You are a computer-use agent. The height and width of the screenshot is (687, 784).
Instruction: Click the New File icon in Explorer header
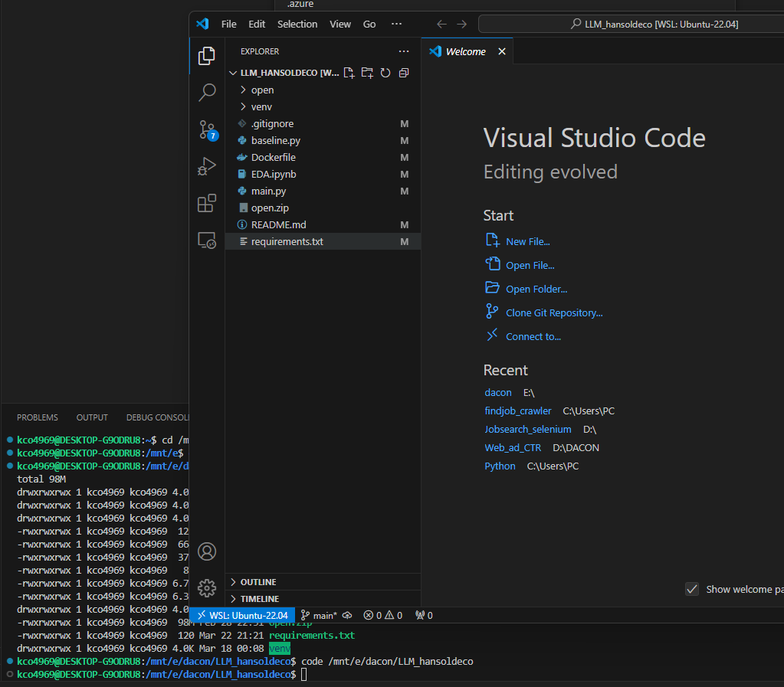349,73
